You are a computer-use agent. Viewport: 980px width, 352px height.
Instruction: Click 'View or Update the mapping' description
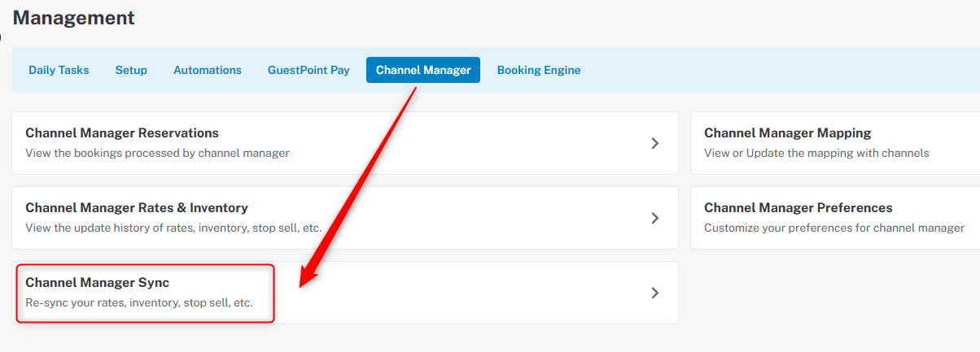(816, 153)
